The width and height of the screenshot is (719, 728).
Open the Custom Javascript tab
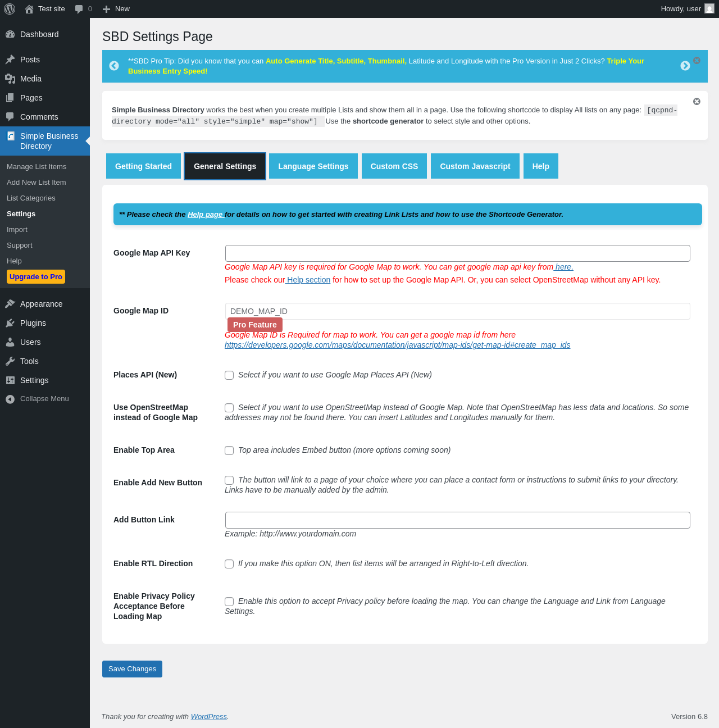pyautogui.click(x=475, y=166)
